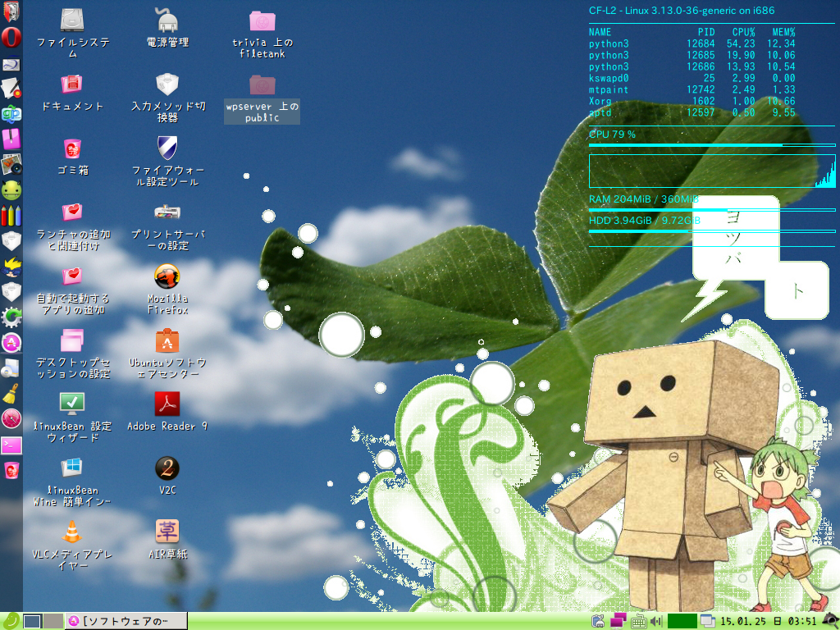Select the linuxBean Wine installer icon
The height and width of the screenshot is (630, 840).
73,482
